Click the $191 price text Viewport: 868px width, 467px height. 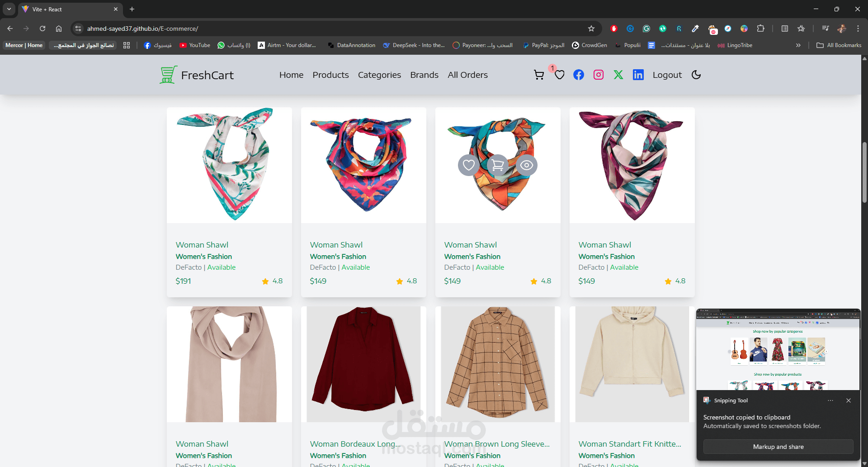pos(183,281)
